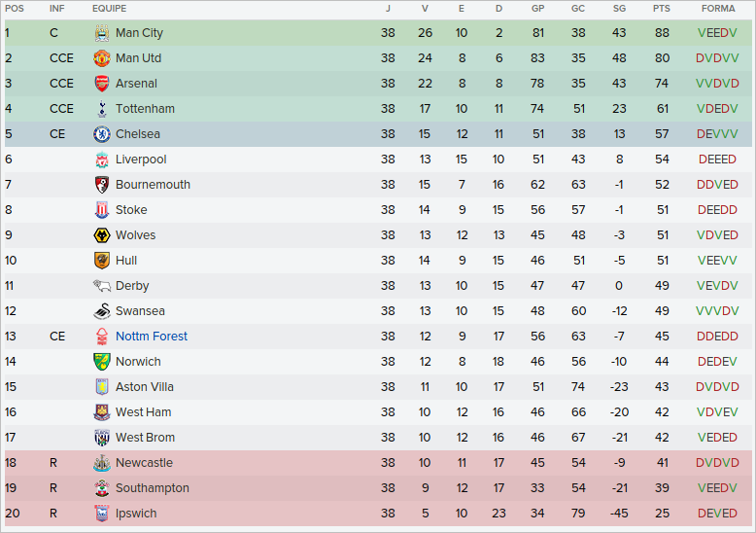Click the Tottenham club logo
This screenshot has height=533, width=756.
pyautogui.click(x=102, y=109)
